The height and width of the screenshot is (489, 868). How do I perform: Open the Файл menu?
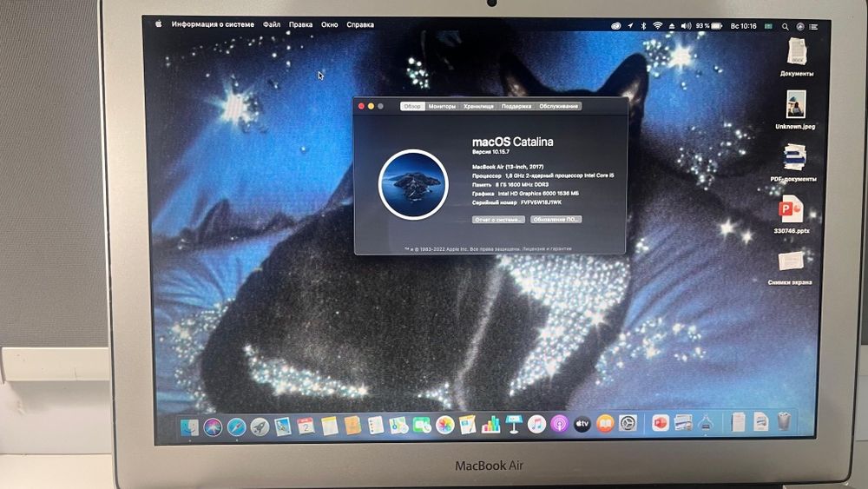coord(271,24)
